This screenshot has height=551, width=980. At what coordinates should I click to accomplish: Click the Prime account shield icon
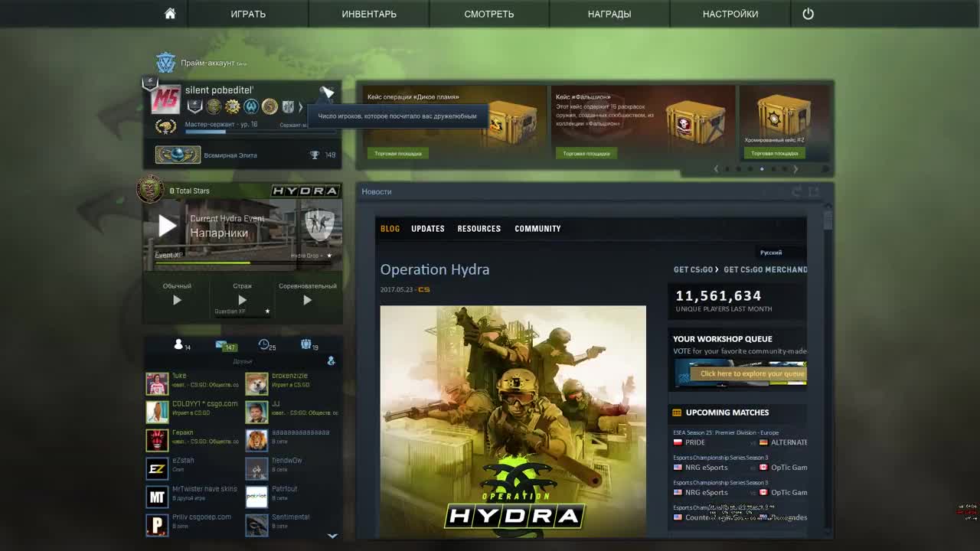click(x=165, y=63)
